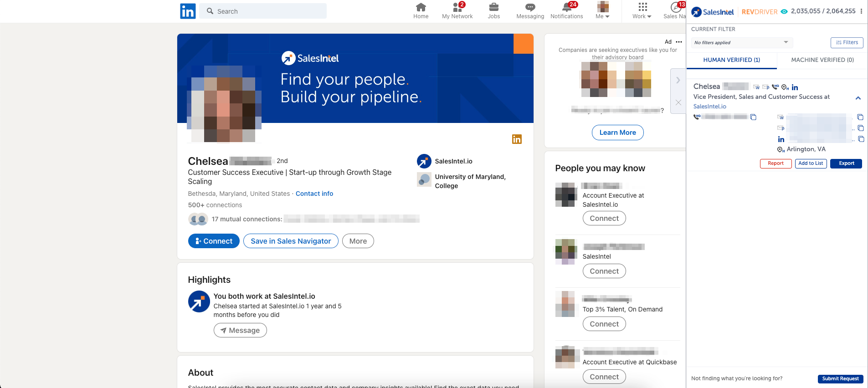Open Account Executive at SalesIntel.io suggestion photo
Viewport: 868px width, 388px height.
(x=566, y=194)
